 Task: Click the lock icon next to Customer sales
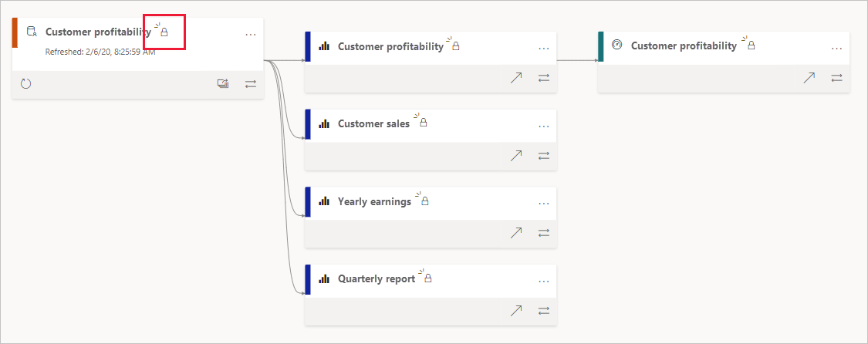click(x=423, y=123)
